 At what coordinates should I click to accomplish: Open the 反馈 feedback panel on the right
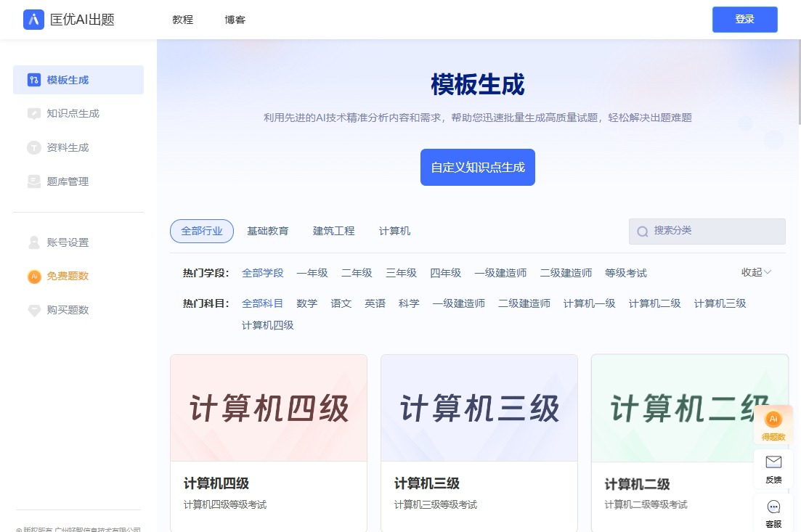pyautogui.click(x=773, y=468)
